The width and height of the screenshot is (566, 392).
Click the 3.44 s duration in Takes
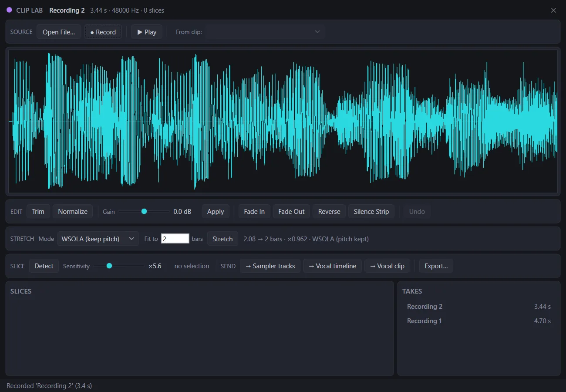[x=542, y=307]
